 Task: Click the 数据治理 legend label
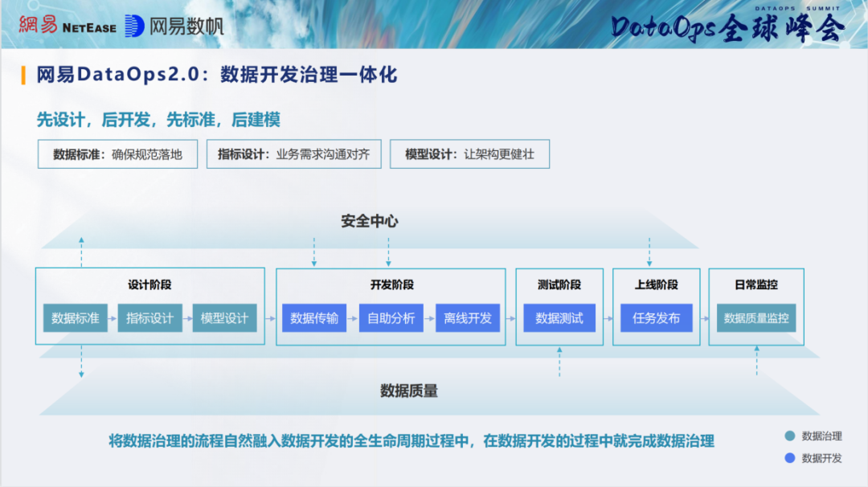click(822, 436)
